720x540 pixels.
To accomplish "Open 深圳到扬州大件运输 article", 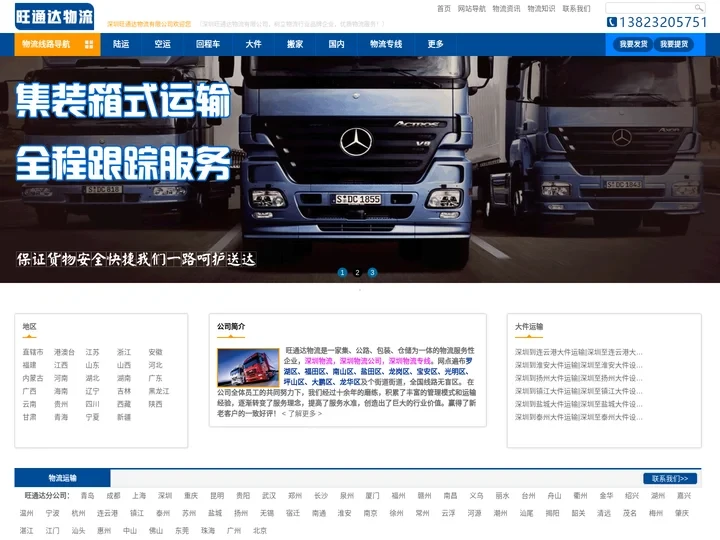I will [579, 378].
